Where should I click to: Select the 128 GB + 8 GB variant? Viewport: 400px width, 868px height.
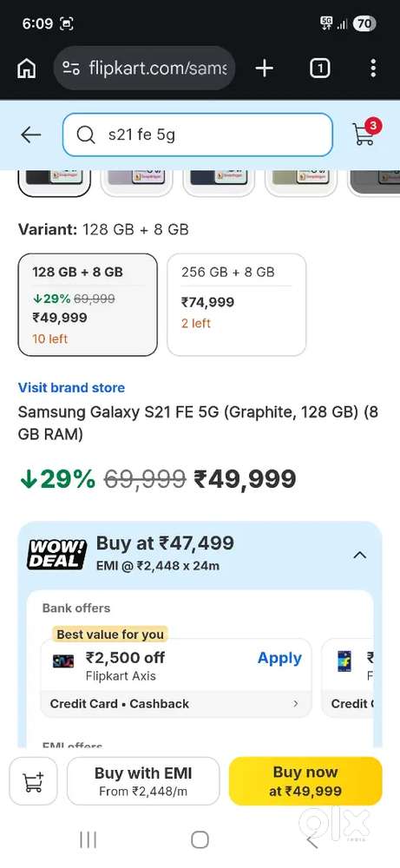88,305
